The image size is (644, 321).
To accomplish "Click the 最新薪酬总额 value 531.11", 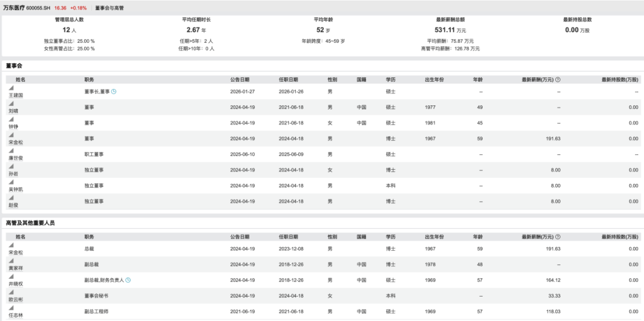I will click(445, 30).
